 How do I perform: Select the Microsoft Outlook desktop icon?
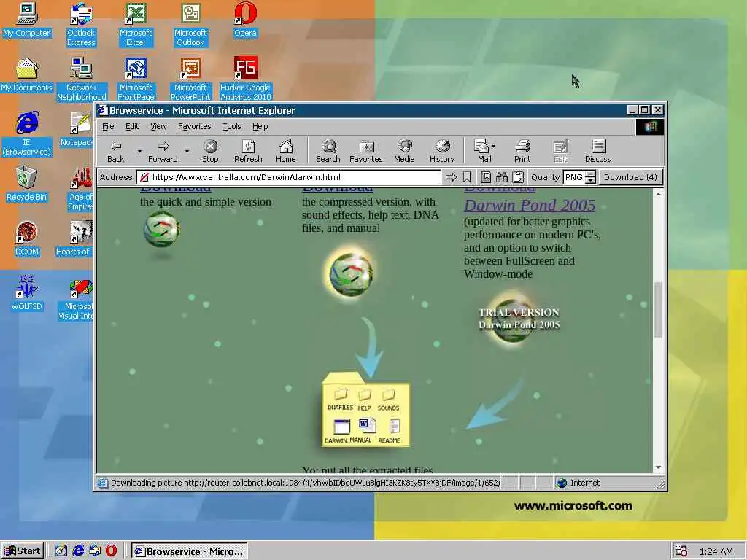point(190,24)
